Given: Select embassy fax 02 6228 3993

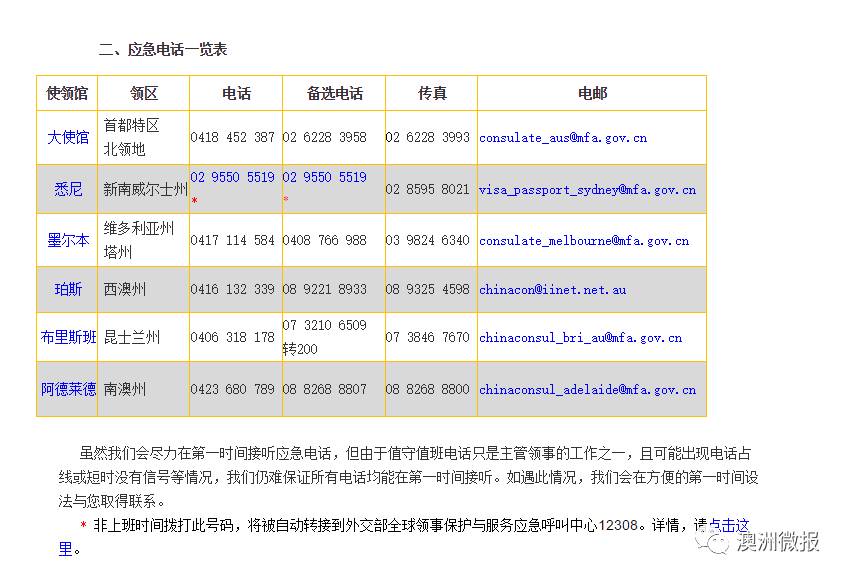Looking at the screenshot, I should coord(427,137).
